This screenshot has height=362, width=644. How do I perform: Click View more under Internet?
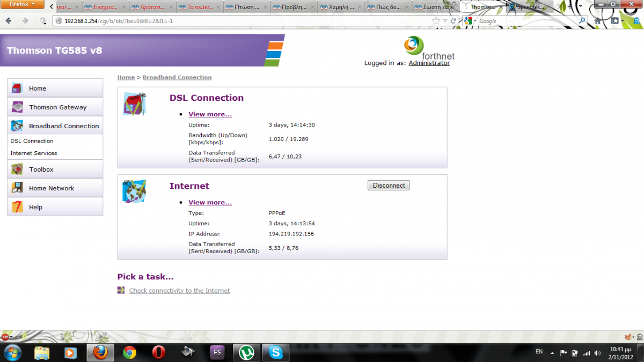[x=210, y=202]
